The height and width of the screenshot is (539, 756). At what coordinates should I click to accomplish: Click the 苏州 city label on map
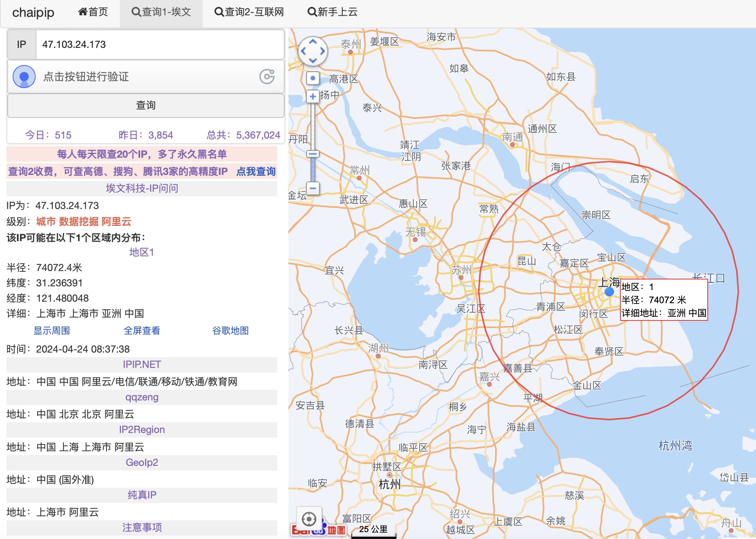pos(461,269)
